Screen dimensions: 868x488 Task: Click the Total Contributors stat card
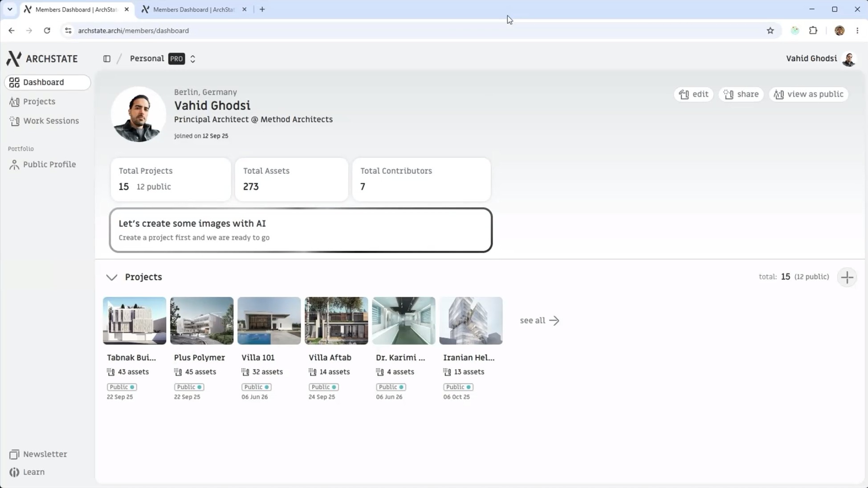[421, 179]
